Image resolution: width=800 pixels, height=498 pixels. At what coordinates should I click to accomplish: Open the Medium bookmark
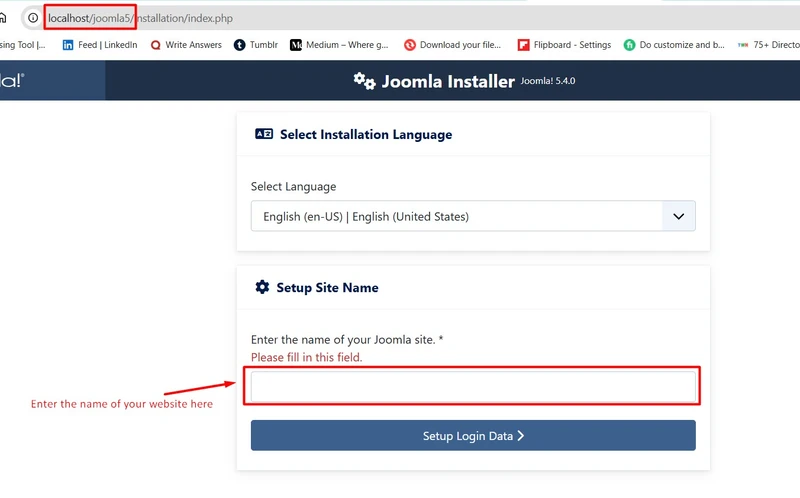tap(338, 45)
